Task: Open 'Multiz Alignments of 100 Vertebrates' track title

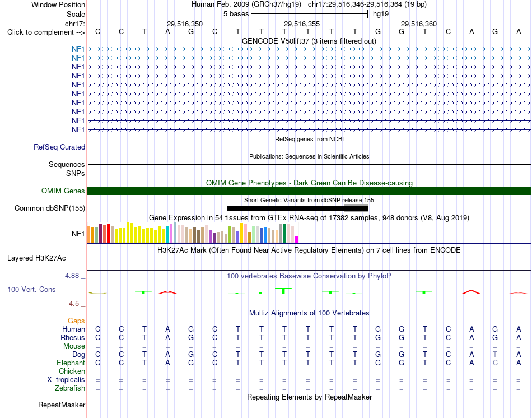Action: (309, 313)
